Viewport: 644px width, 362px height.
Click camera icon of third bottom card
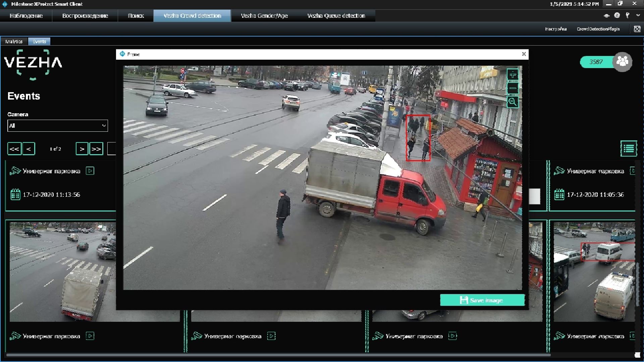pos(378,336)
